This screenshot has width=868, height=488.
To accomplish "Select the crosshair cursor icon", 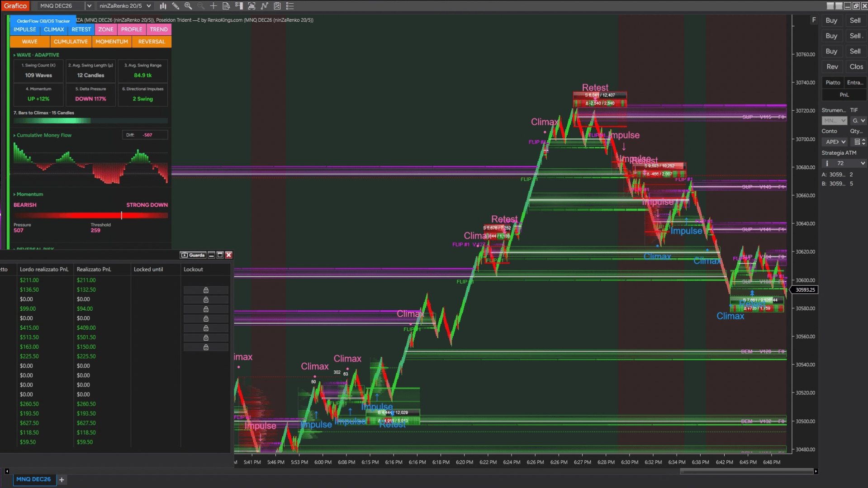I will pyautogui.click(x=213, y=6).
